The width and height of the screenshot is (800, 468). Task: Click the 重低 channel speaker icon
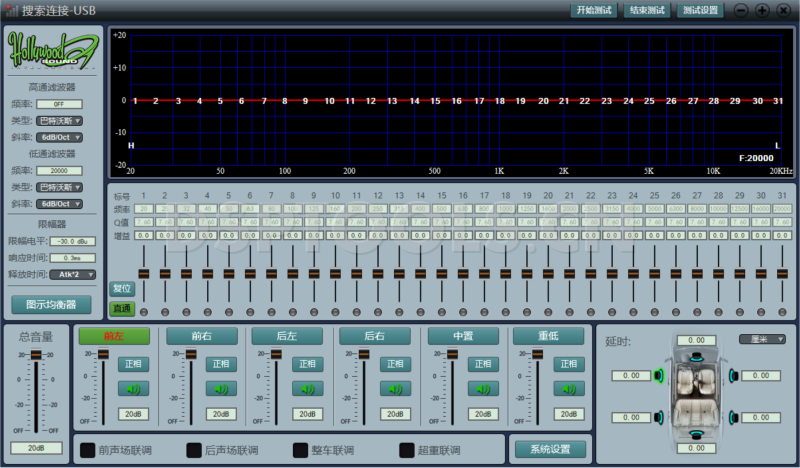(x=568, y=389)
